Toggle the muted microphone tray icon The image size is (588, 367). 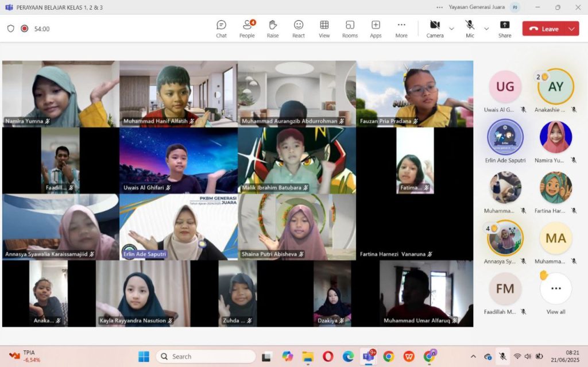[503, 357]
